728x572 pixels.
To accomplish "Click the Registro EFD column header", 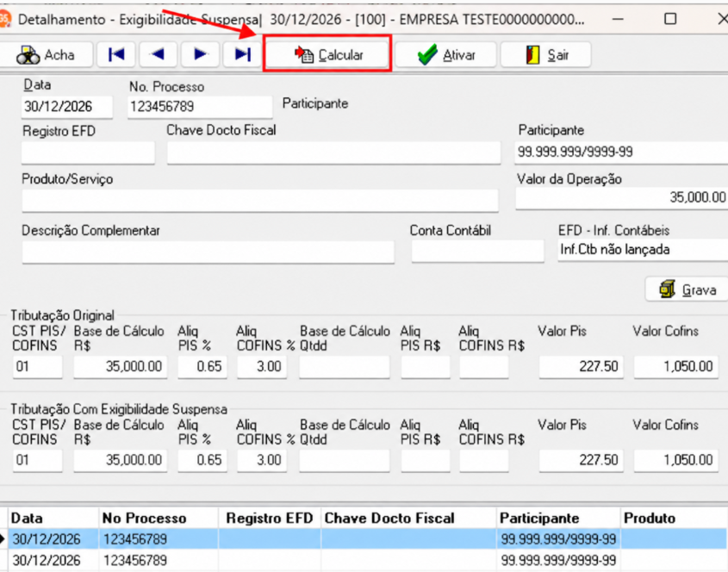I will 270,518.
